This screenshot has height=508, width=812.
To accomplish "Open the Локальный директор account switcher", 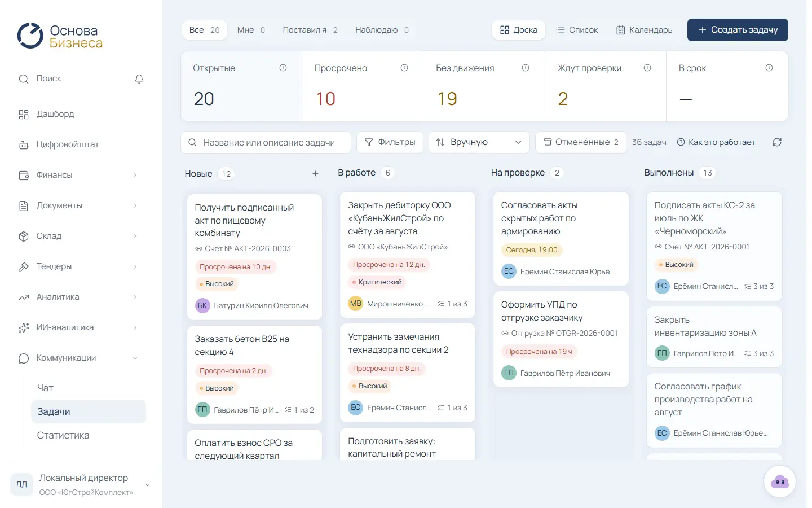I will pos(81,485).
